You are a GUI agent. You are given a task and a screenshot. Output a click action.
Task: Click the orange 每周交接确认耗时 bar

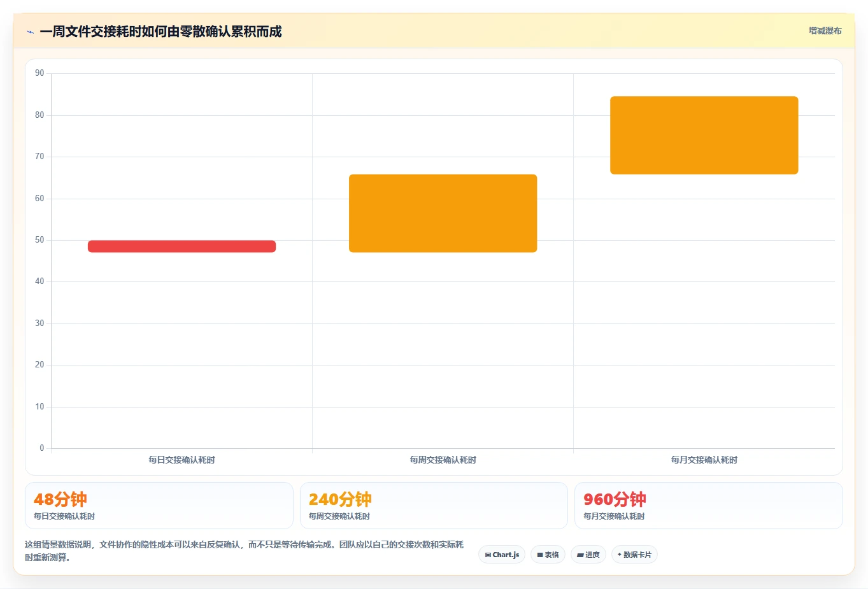click(443, 213)
